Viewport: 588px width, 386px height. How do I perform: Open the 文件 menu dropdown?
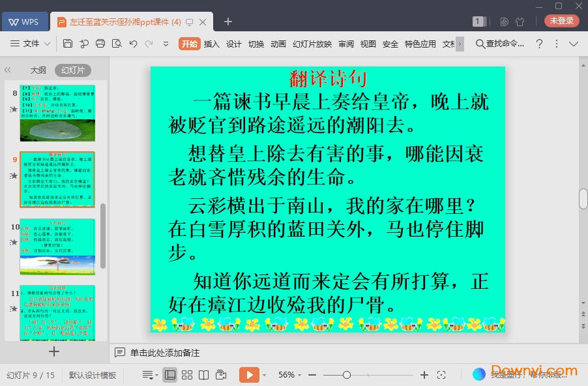pos(31,44)
